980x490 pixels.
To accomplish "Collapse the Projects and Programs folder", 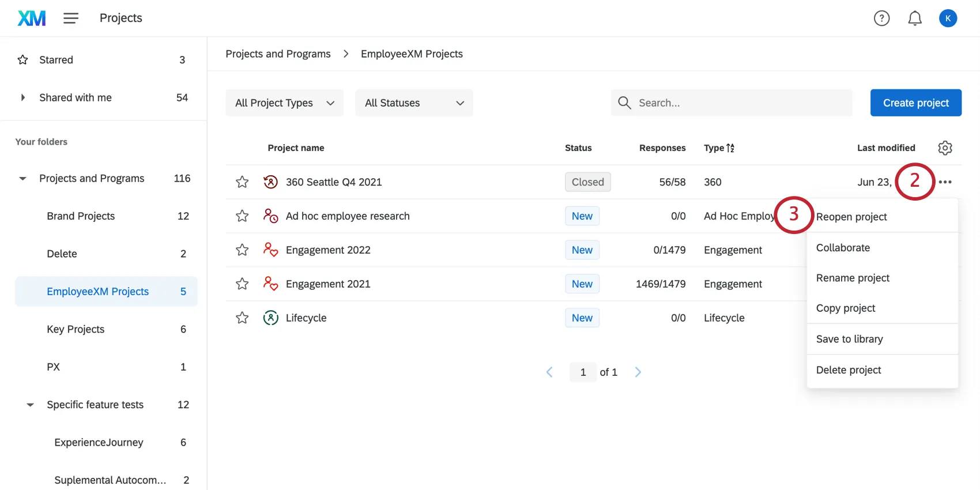I will 23,179.
